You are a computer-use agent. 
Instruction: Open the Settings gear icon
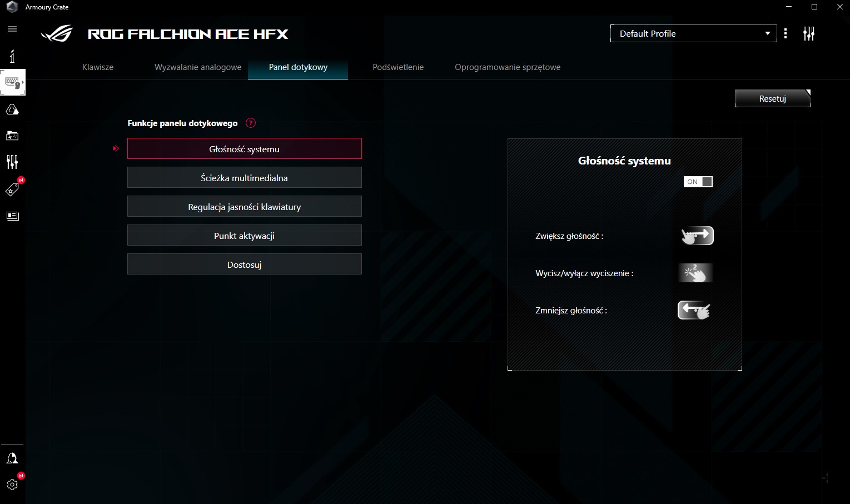click(12, 485)
